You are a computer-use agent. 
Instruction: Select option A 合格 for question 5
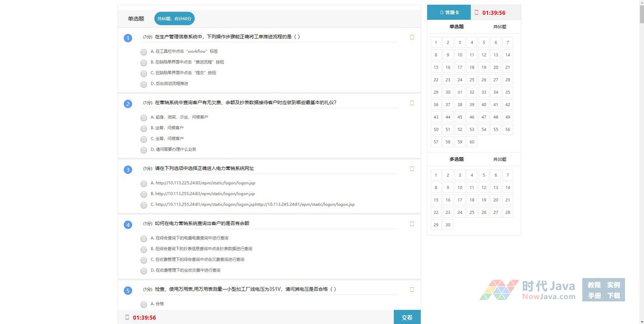pyautogui.click(x=144, y=304)
